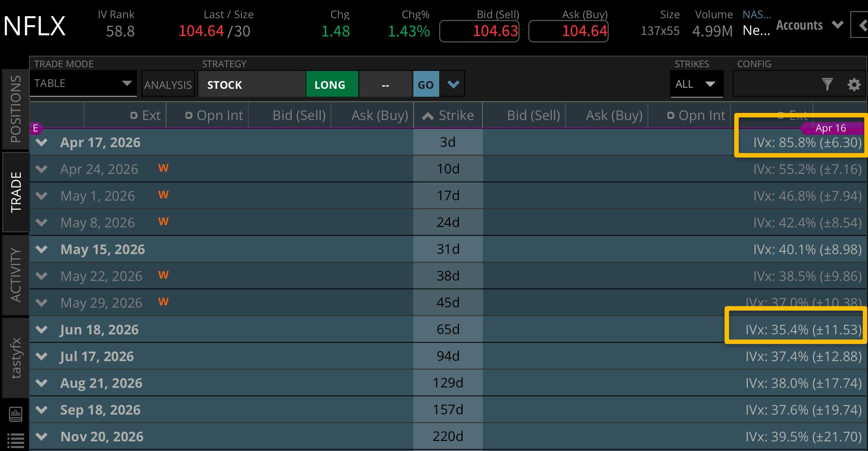Open the filter icon under CONFIG
The image size is (868, 451).
pyautogui.click(x=827, y=84)
